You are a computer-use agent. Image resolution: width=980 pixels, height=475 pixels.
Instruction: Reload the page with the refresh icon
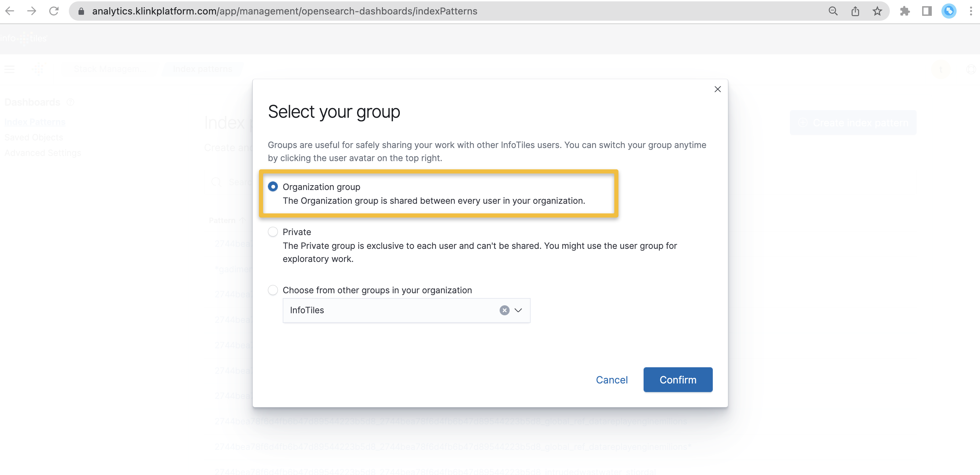(54, 11)
